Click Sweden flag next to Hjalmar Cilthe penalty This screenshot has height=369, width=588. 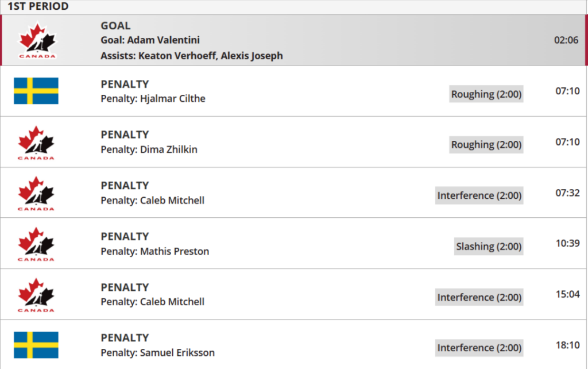(36, 91)
